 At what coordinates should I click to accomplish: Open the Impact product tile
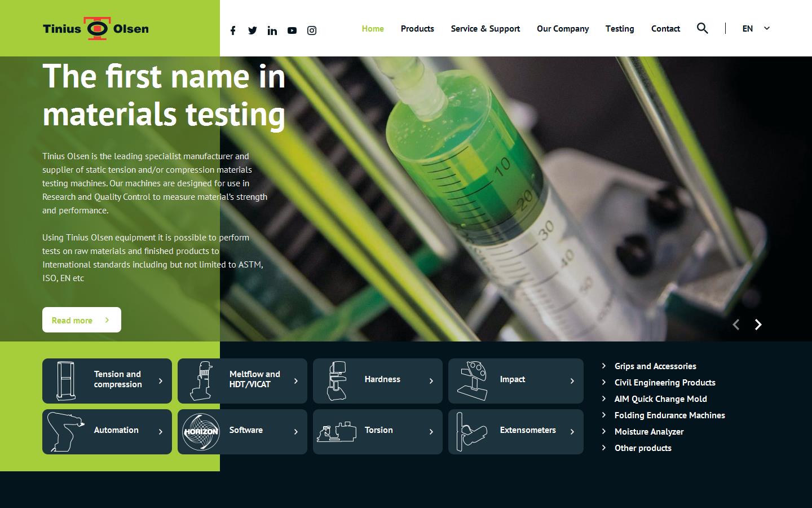pyautogui.click(x=516, y=381)
